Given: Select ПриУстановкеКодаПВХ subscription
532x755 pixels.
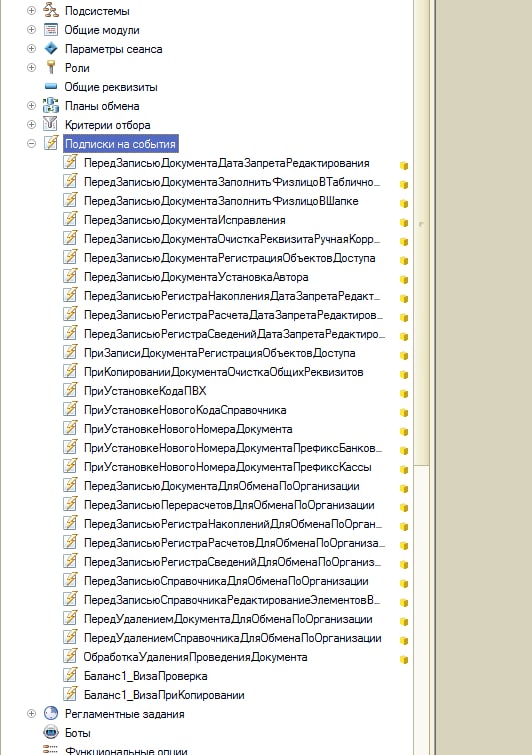Looking at the screenshot, I should (x=145, y=391).
